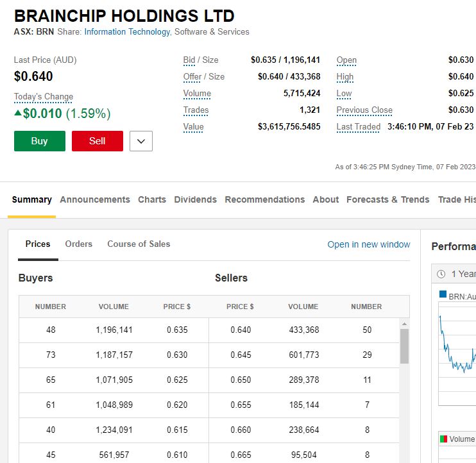The height and width of the screenshot is (463, 476).
Task: Click the green-red Volume legend swatch
Action: tap(443, 439)
